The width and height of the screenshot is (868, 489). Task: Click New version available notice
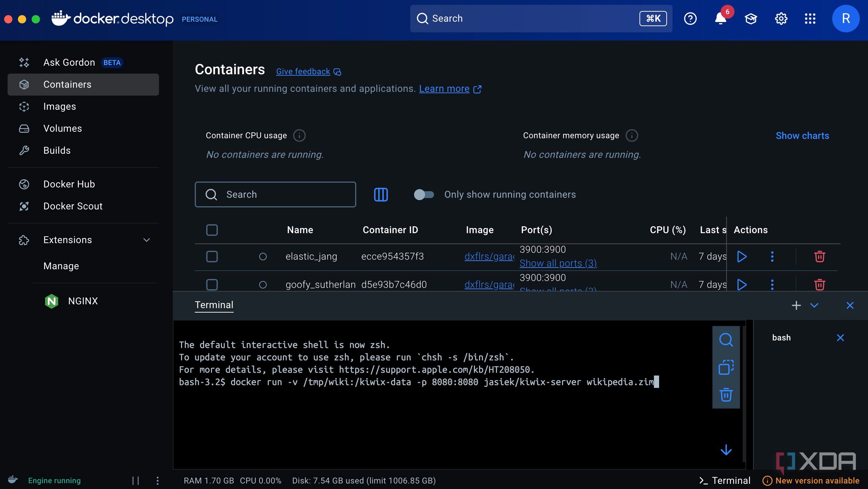(x=811, y=481)
